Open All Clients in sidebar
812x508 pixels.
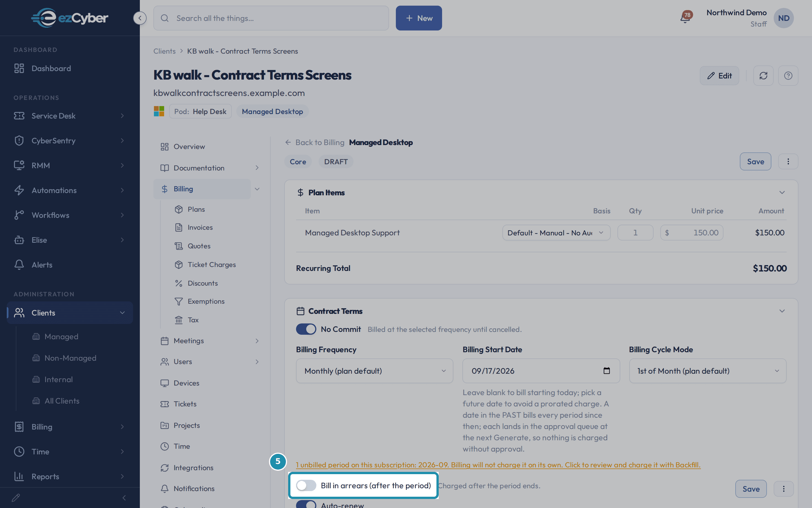[62, 401]
